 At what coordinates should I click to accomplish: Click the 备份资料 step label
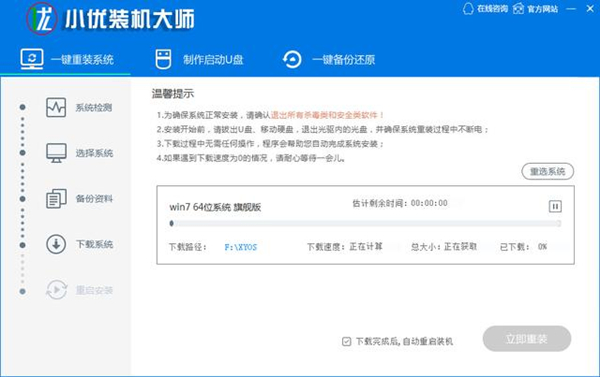click(94, 199)
